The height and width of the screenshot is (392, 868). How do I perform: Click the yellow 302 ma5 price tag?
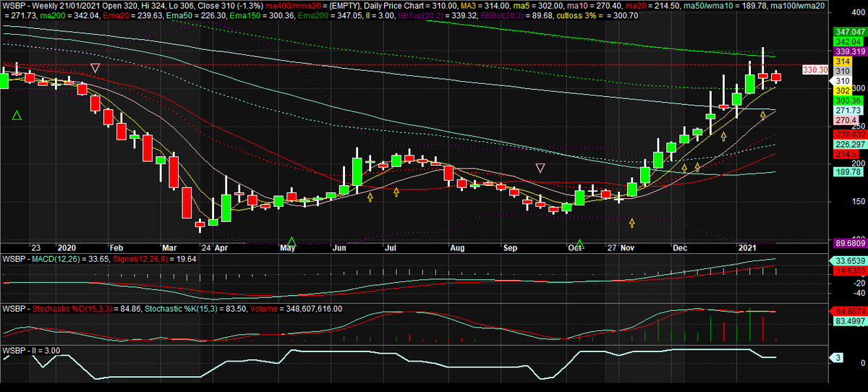[x=843, y=91]
